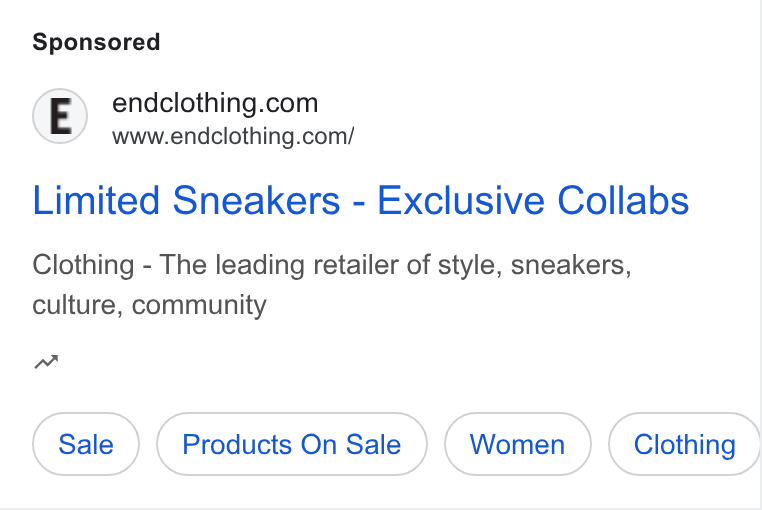Open the Products On Sale chip
Viewport: 762px width, 510px height.
[292, 444]
